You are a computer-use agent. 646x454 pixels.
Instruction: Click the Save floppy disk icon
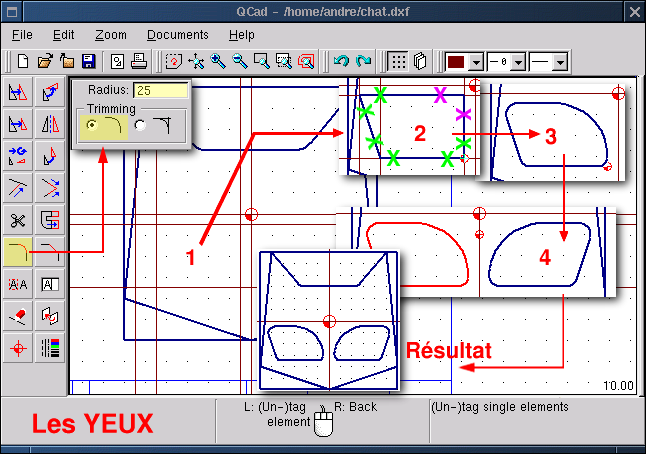click(x=88, y=61)
